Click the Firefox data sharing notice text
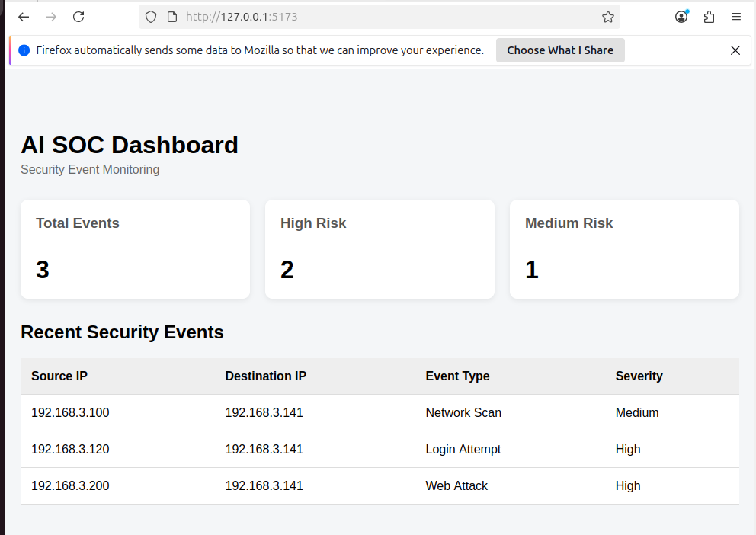Viewport: 756px width, 535px height. click(260, 50)
